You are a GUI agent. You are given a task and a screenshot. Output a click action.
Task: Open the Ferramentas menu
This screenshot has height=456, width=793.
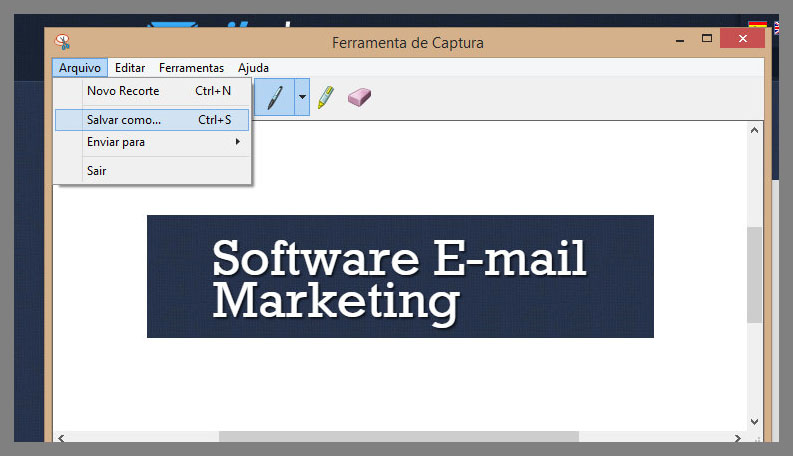[x=191, y=68]
